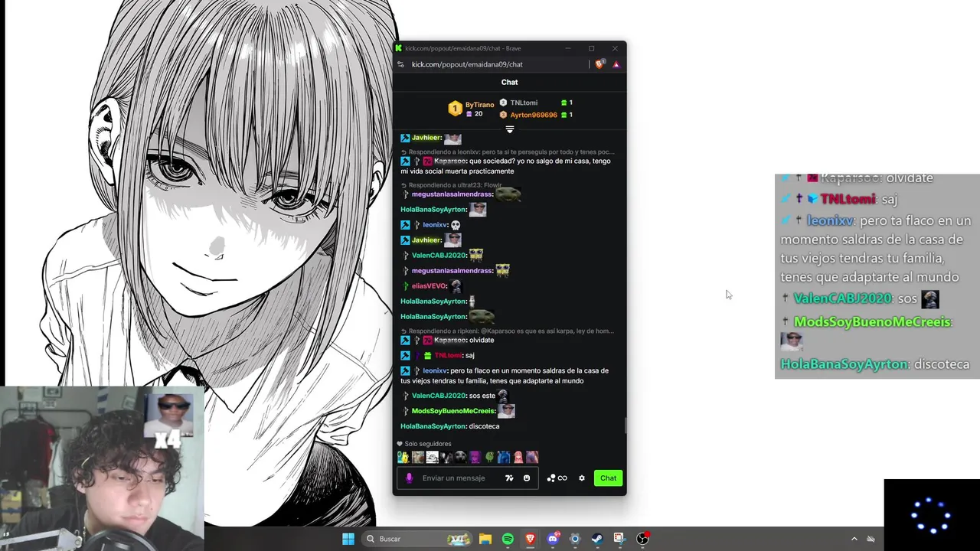Click the purple microphone icon in message box
Screen dimensions: 980x551
point(409,478)
